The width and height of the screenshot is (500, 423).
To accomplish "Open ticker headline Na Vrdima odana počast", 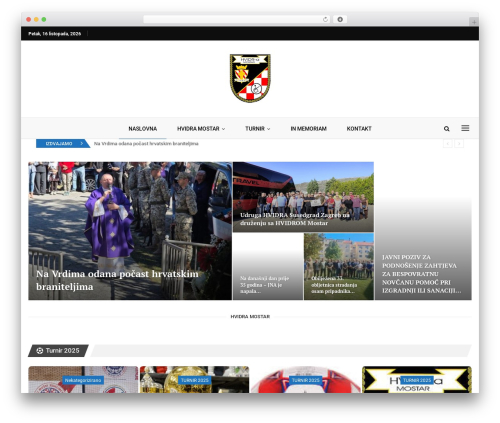I will (x=146, y=144).
